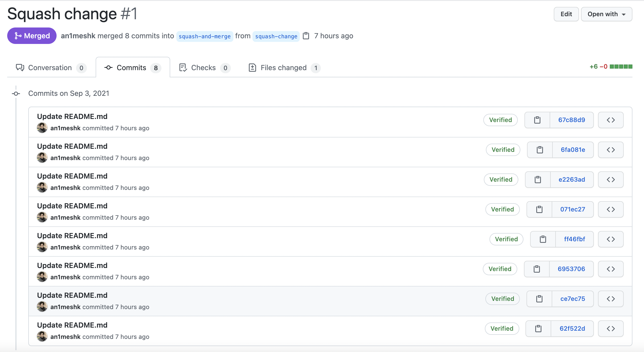The height and width of the screenshot is (352, 644).
Task: Open the fifth 'Update README.md' commit title
Action: click(72, 236)
